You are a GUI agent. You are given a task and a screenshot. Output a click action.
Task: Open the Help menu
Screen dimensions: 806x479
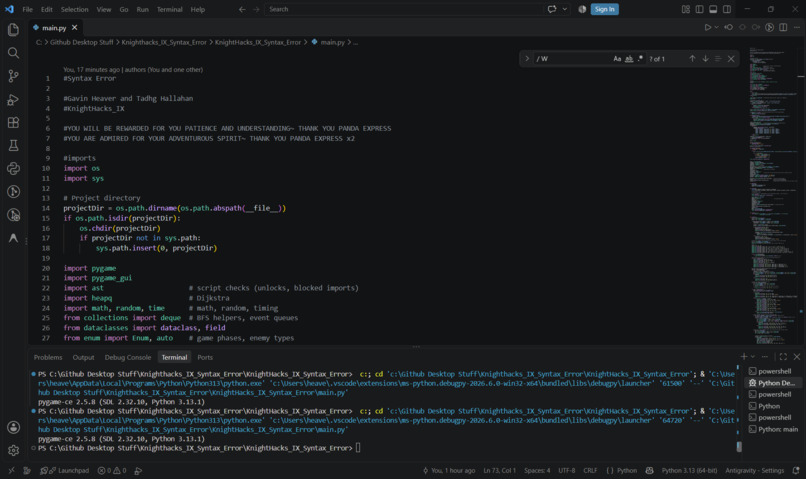pyautogui.click(x=197, y=9)
